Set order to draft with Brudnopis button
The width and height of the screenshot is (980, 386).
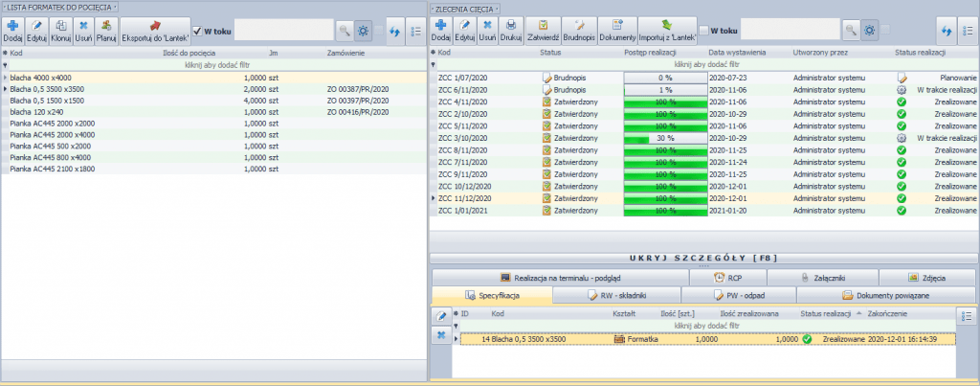pyautogui.click(x=579, y=30)
